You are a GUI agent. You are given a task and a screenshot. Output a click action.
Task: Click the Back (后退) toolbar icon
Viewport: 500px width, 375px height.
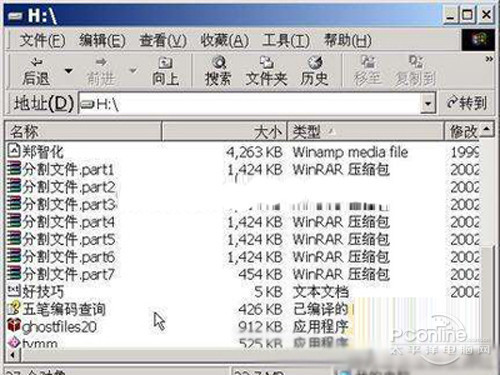click(x=36, y=62)
